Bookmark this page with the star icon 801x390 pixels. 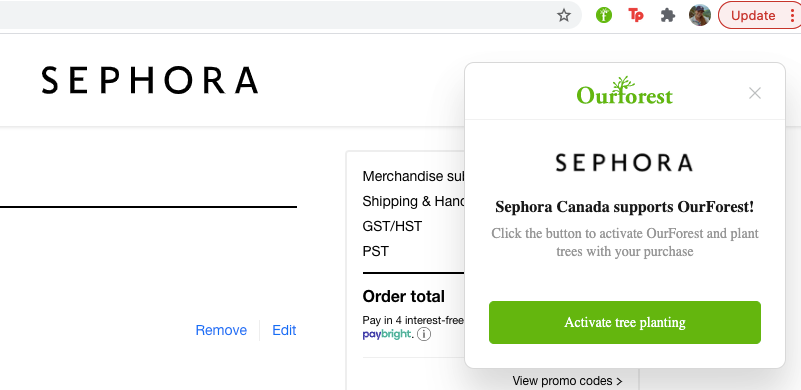click(563, 15)
